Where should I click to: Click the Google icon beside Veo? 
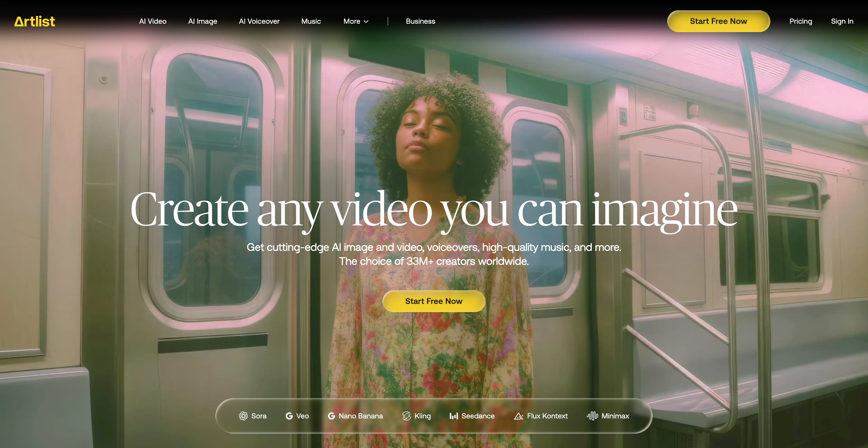(289, 416)
